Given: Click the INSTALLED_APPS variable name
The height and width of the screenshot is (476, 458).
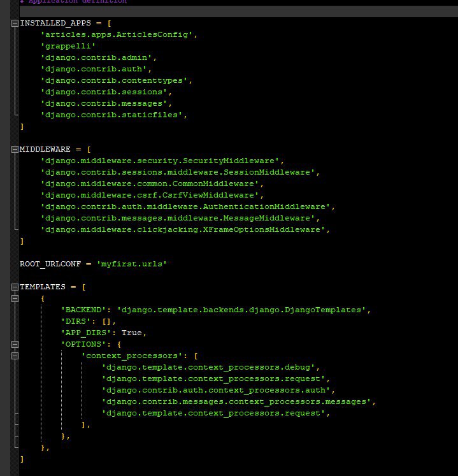Looking at the screenshot, I should (x=55, y=23).
